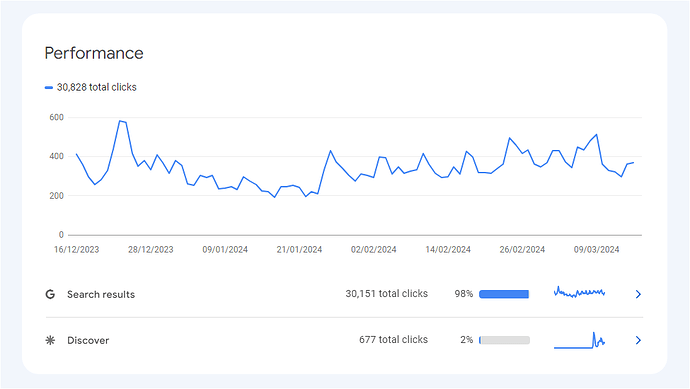The image size is (690, 389).
Task: Click the blue total clicks legend marker
Action: tap(49, 88)
